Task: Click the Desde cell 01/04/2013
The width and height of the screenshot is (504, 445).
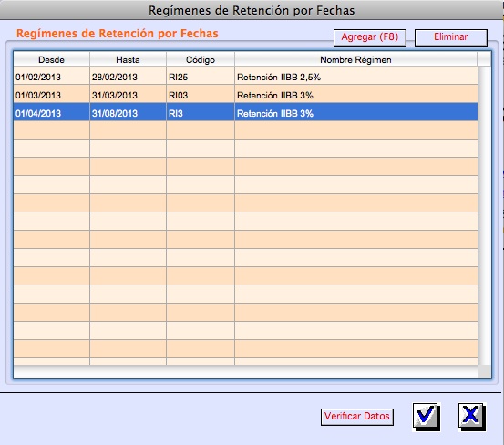Action: click(x=51, y=112)
